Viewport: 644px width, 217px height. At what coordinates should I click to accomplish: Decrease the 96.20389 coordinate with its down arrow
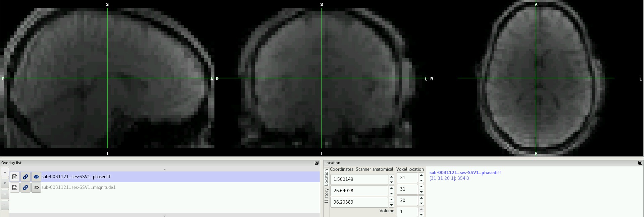click(391, 205)
